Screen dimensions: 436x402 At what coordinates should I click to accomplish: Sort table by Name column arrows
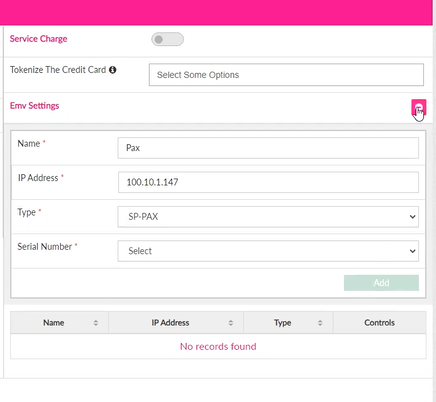96,323
